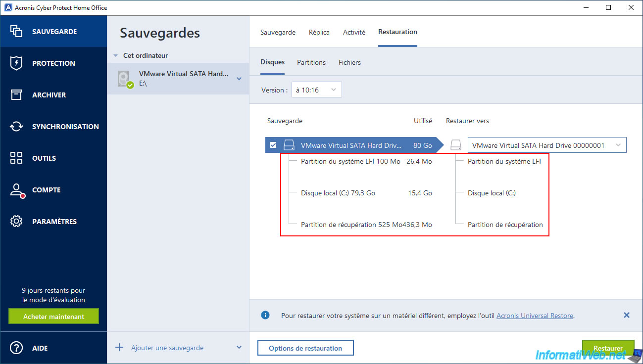643x364 pixels.
Task: Click the Sauvegardes panel heading
Action: click(160, 33)
